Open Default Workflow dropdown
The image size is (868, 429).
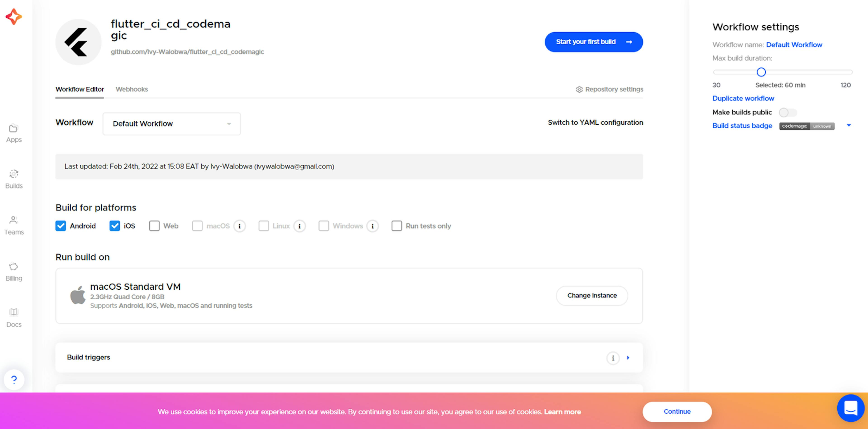coord(171,123)
